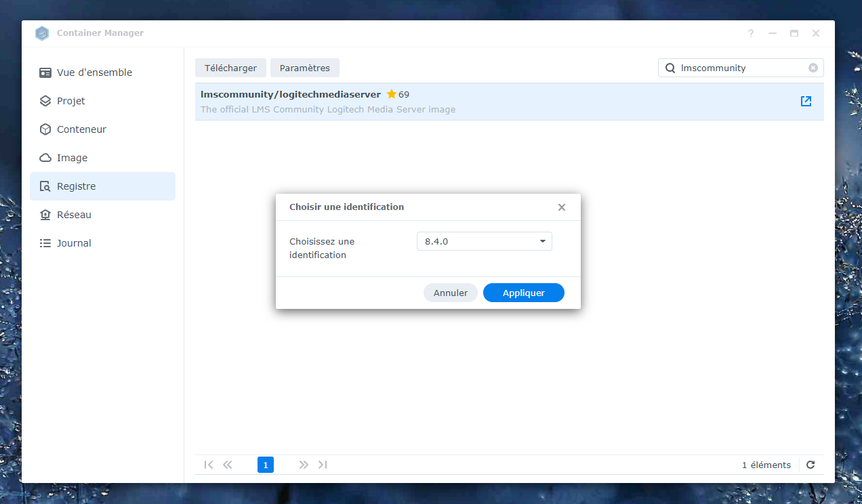Close the Choisir une identification dialog

[x=562, y=207]
